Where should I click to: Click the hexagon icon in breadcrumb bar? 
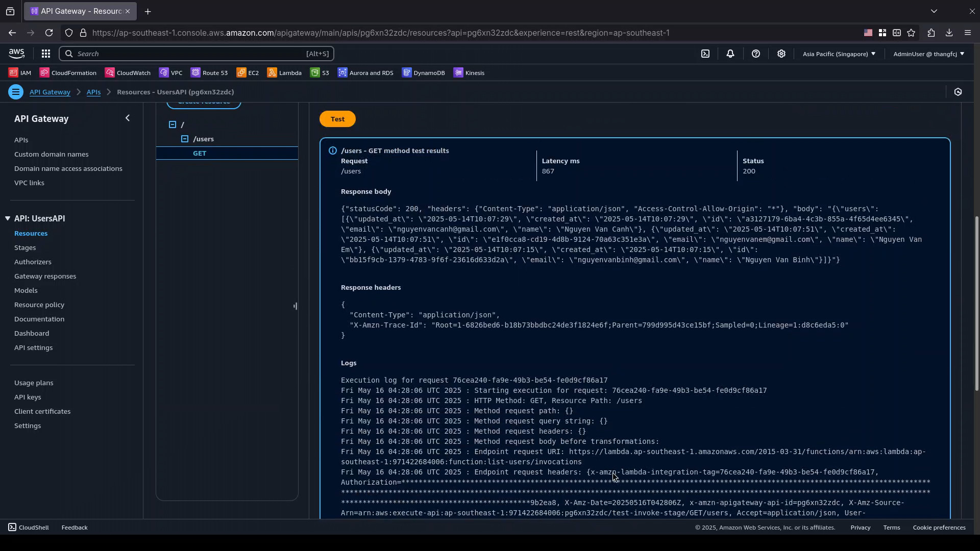click(958, 92)
